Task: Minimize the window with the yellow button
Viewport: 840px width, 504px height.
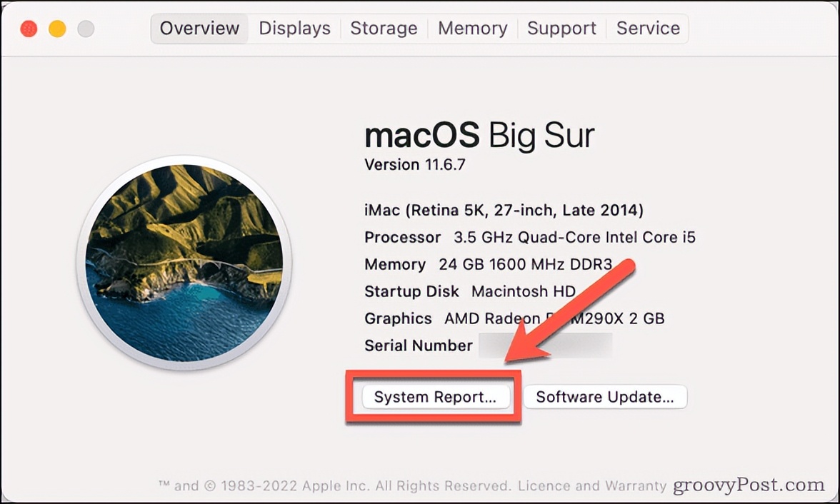Action: pyautogui.click(x=57, y=29)
